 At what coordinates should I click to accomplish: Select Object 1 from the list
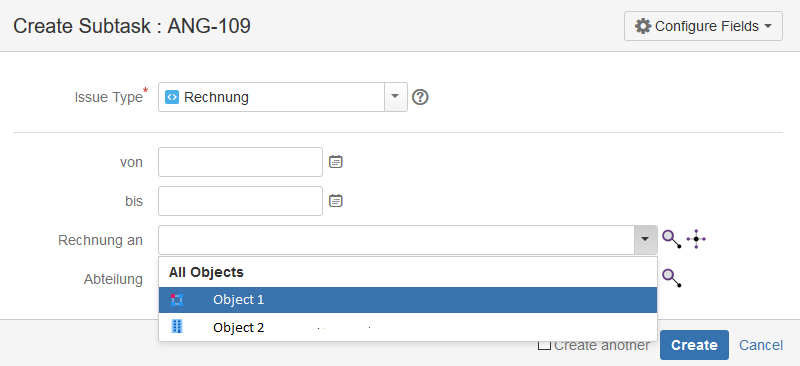[408, 300]
